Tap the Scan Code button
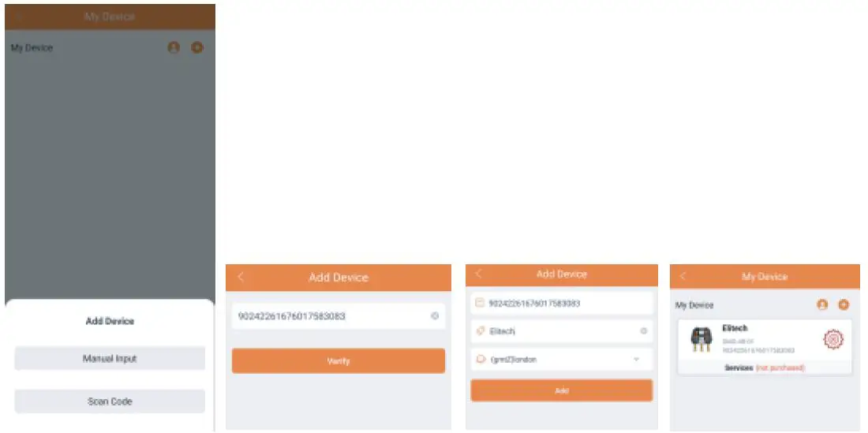This screenshot has width=868, height=433. (110, 401)
